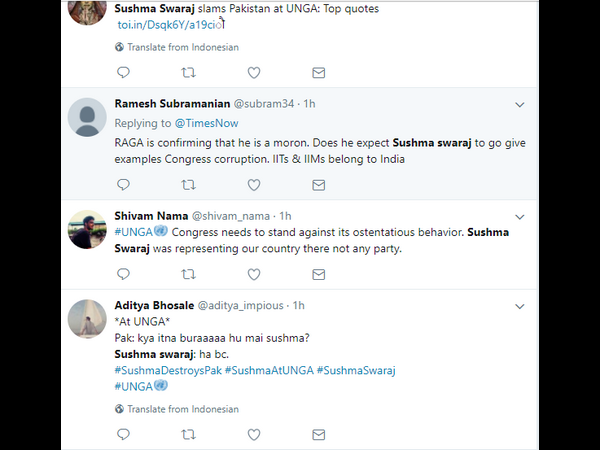The image size is (600, 450).
Task: Send Shivam Nama's tweet via direct message
Action: tap(319, 273)
